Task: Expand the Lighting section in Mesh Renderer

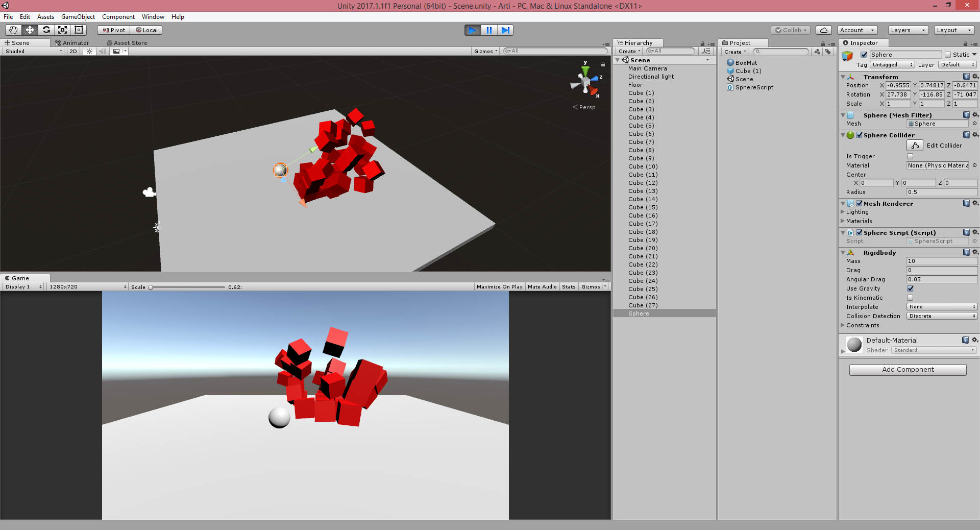Action: coord(843,212)
